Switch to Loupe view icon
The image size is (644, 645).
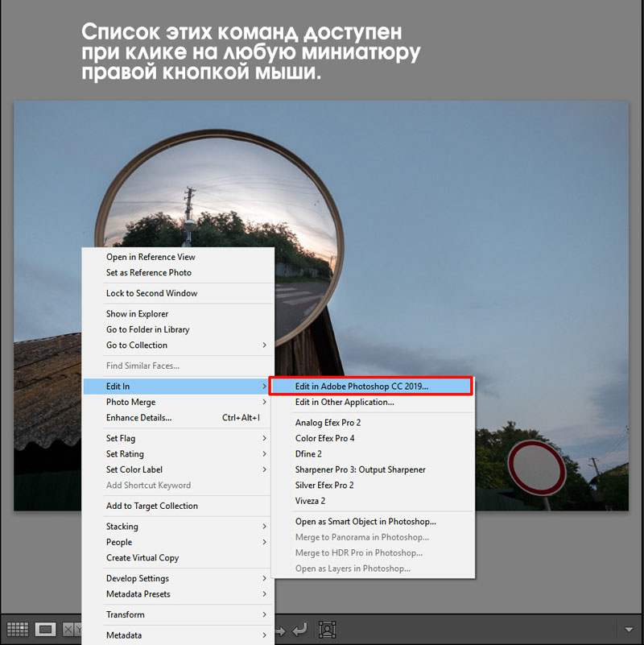click(x=45, y=630)
